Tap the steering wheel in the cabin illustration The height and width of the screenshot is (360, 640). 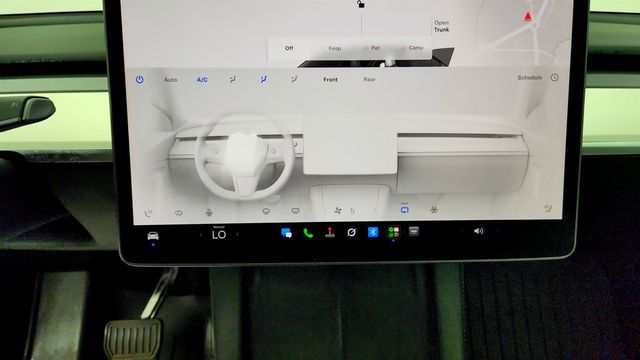[x=244, y=157]
